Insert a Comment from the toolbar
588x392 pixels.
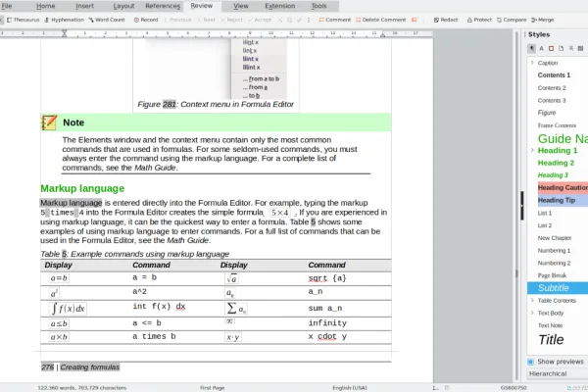[x=335, y=20]
